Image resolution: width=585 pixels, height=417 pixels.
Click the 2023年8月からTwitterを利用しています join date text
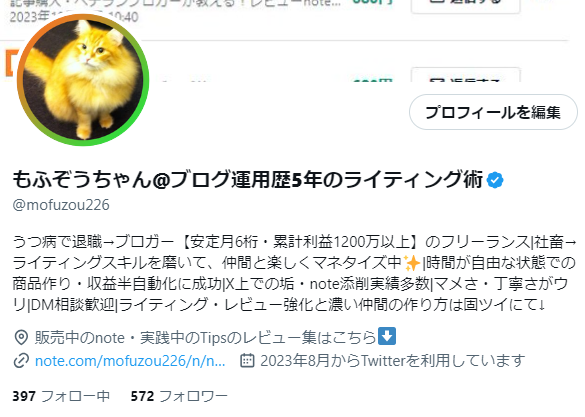(x=392, y=361)
